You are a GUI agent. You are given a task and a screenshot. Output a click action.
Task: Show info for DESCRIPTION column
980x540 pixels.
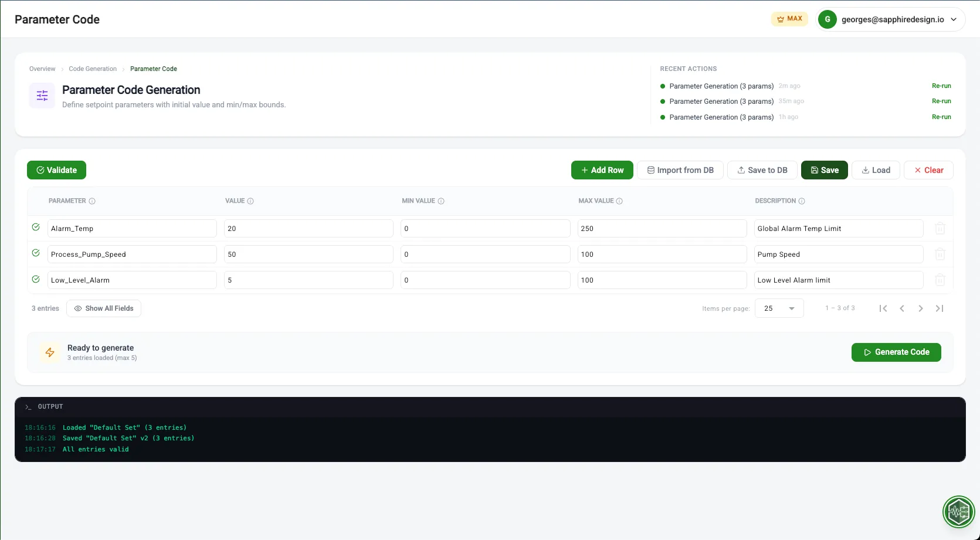802,201
